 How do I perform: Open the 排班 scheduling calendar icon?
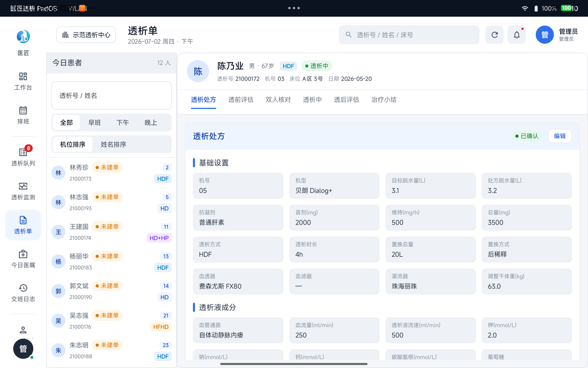(x=23, y=110)
